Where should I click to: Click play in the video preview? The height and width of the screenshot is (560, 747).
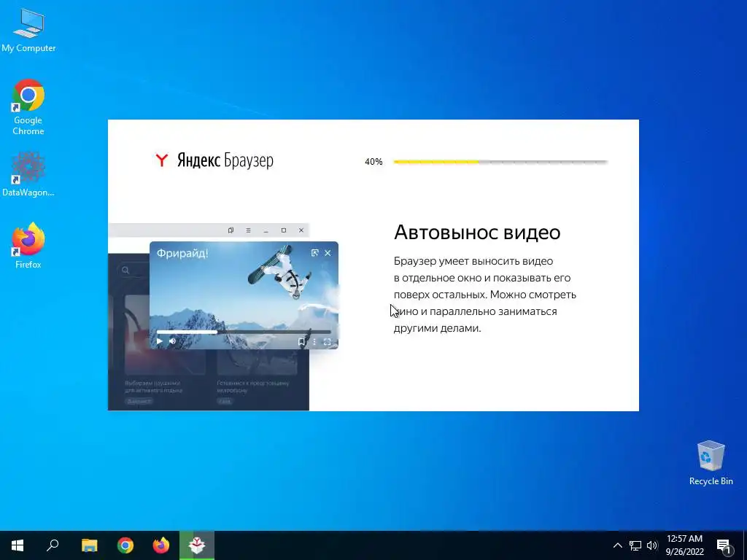[160, 341]
